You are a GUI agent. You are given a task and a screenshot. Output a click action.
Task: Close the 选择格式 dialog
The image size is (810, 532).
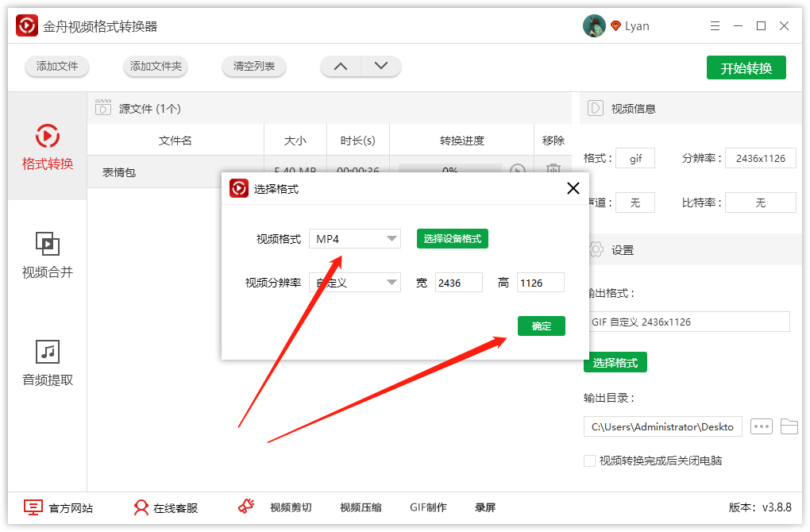[x=573, y=188]
